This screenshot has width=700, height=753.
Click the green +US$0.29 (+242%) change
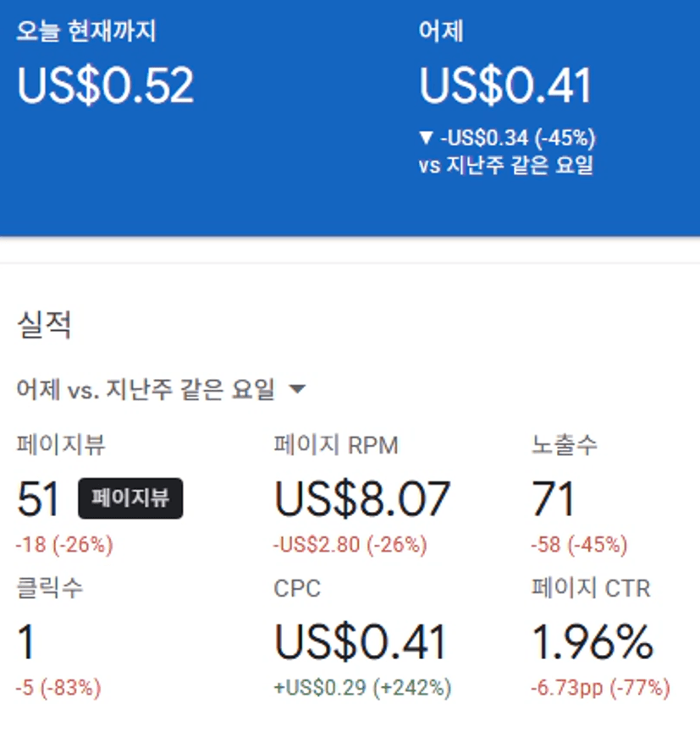(x=361, y=689)
